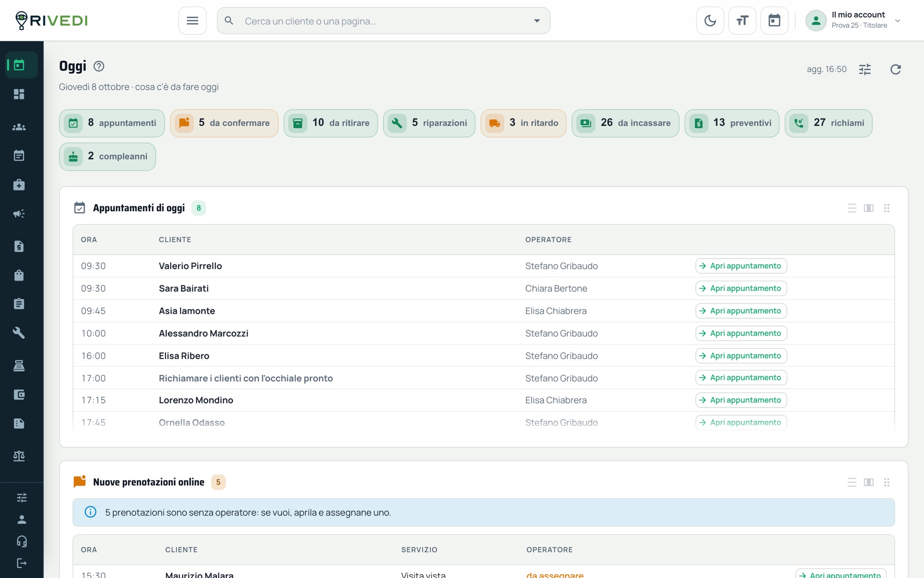Switch Nuove prenotazioni online to half-width layout
The height and width of the screenshot is (578, 924).
[x=869, y=482]
